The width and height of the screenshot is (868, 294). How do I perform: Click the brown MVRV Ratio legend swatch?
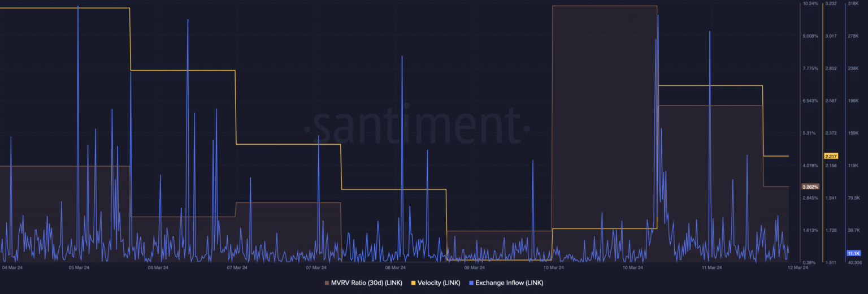coord(326,283)
